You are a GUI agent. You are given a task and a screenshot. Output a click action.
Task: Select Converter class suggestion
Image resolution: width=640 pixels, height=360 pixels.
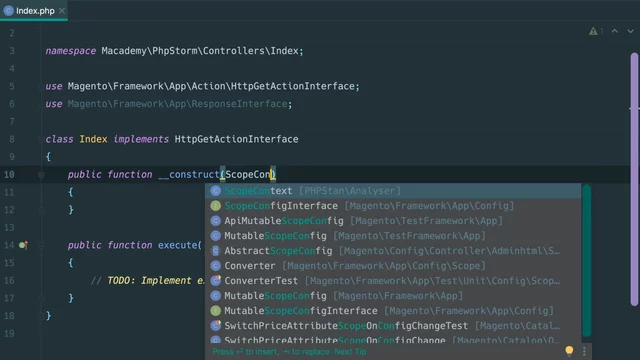coord(393,266)
